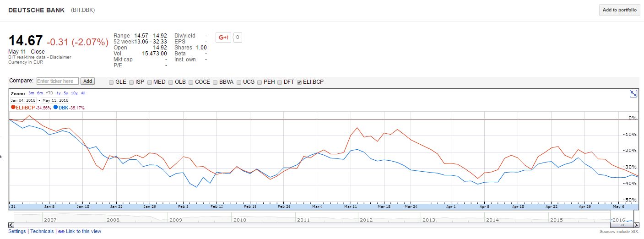644x239 pixels.
Task: Enable the MED comparison checkbox
Action: tap(149, 82)
